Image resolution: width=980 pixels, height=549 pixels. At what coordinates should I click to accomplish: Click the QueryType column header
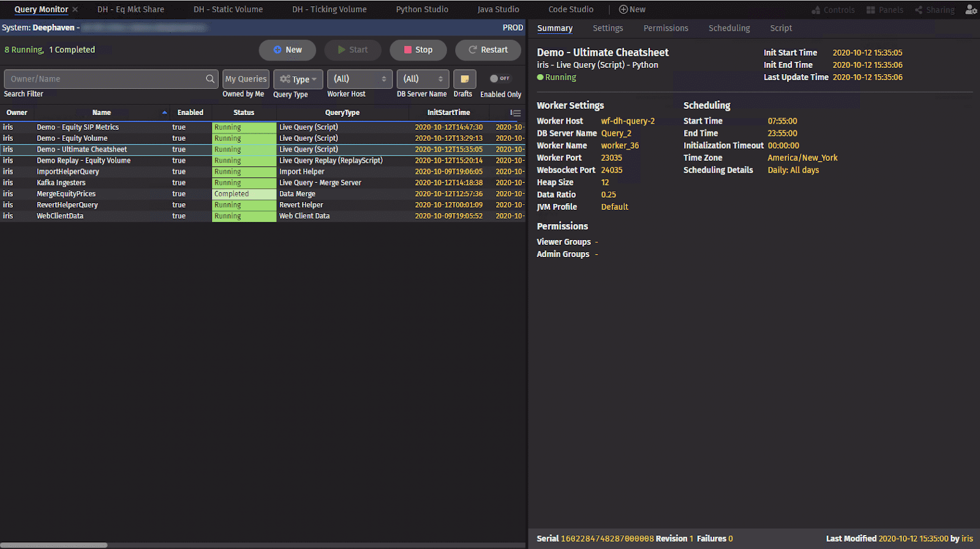tap(342, 113)
